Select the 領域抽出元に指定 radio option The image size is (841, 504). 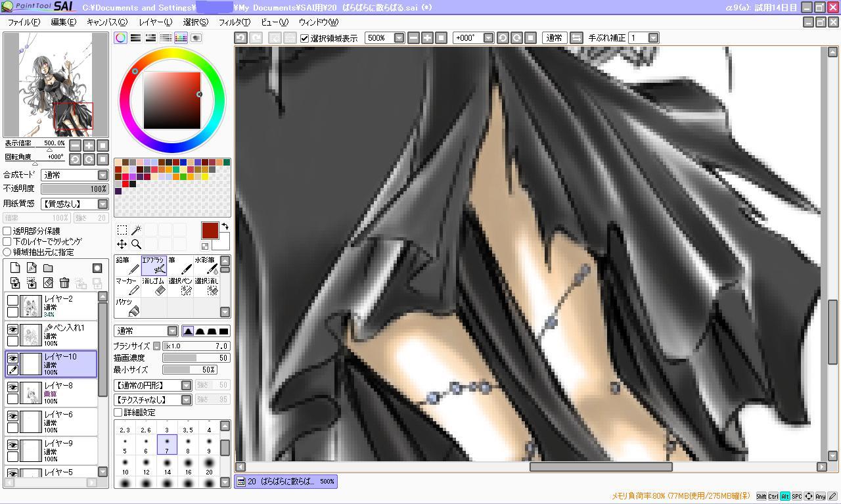pyautogui.click(x=7, y=252)
